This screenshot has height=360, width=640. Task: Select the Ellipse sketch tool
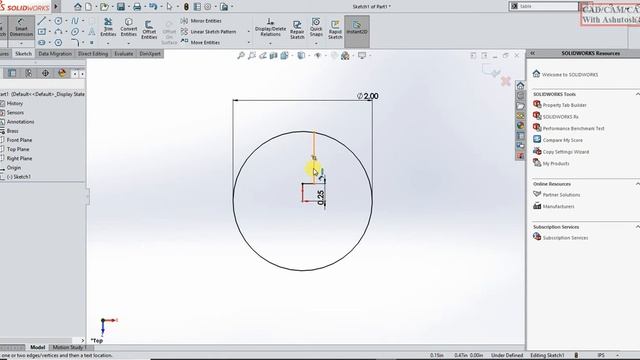[x=75, y=31]
